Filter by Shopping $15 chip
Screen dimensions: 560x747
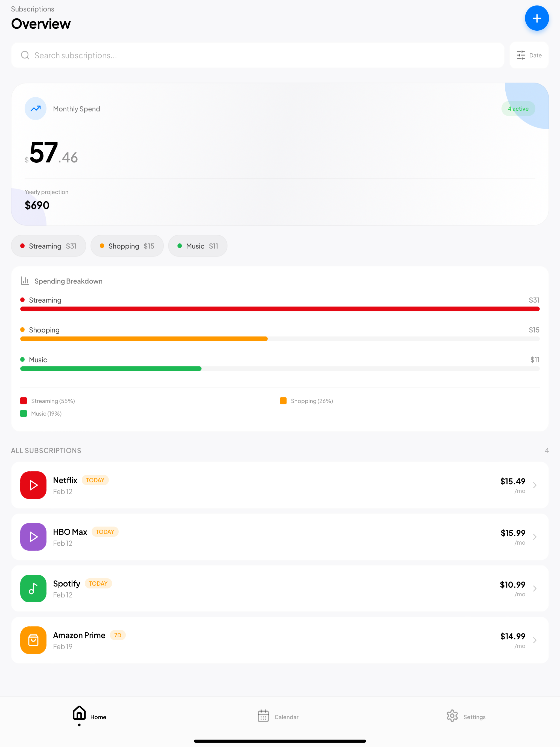click(127, 246)
